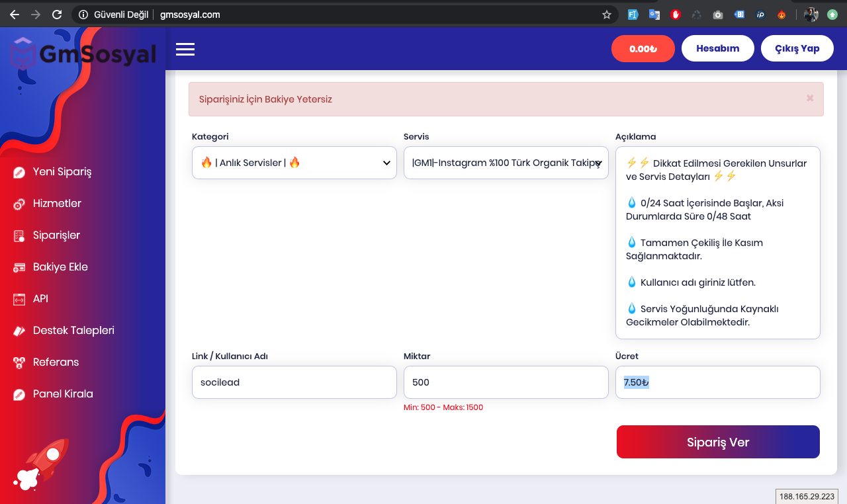Viewport: 847px width, 504px height.
Task: Click the Referans people icon
Action: [19, 362]
